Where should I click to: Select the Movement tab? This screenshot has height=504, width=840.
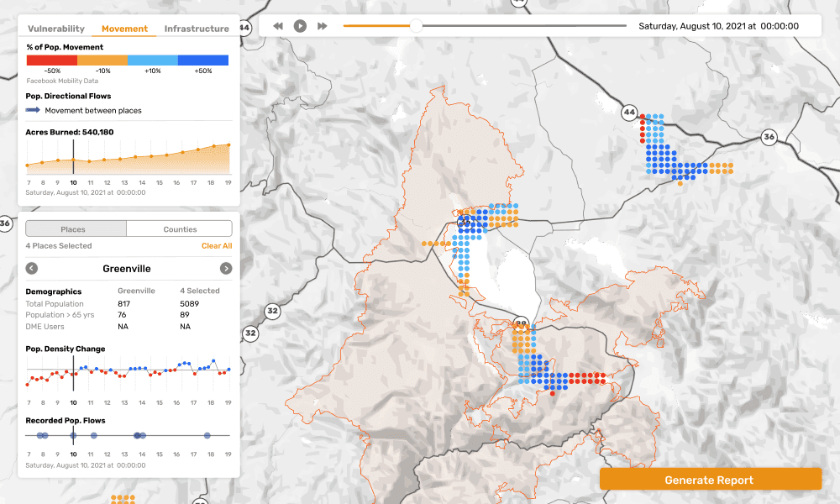click(124, 29)
